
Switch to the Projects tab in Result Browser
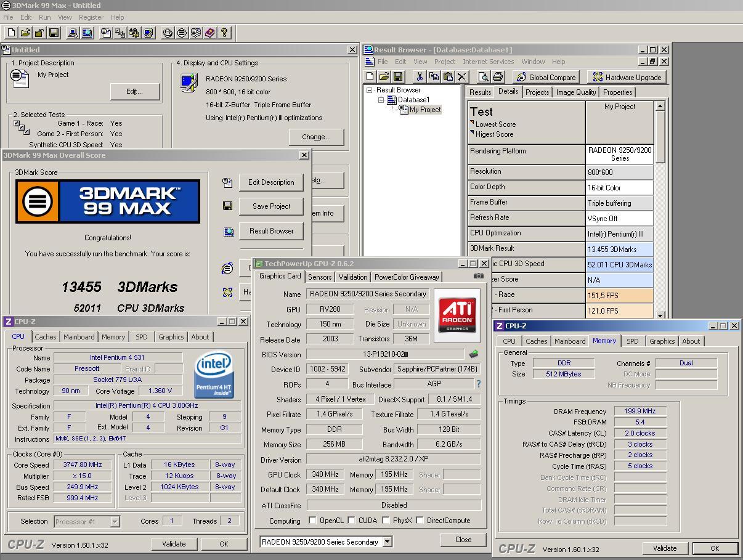(537, 92)
